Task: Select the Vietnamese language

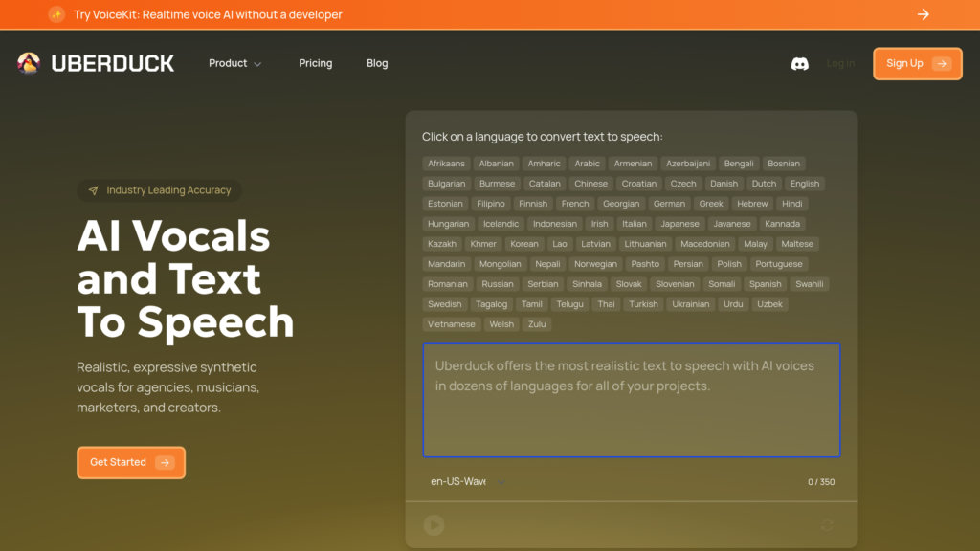Action: pyautogui.click(x=452, y=323)
